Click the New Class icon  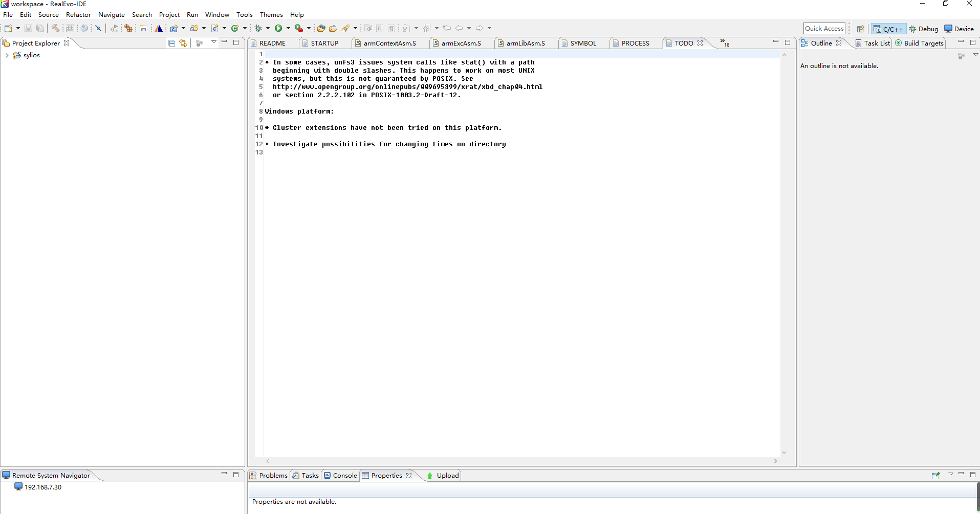coord(235,28)
